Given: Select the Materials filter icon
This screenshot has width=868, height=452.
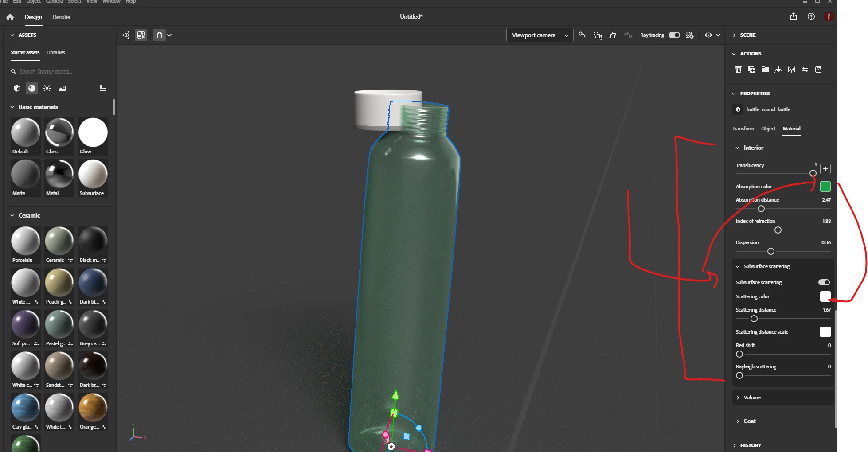Looking at the screenshot, I should [32, 88].
